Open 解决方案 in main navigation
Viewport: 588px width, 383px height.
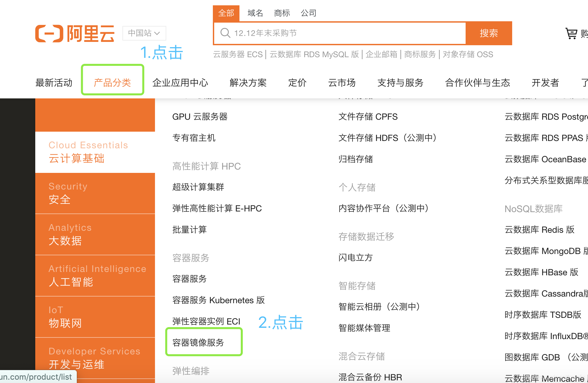coord(248,83)
